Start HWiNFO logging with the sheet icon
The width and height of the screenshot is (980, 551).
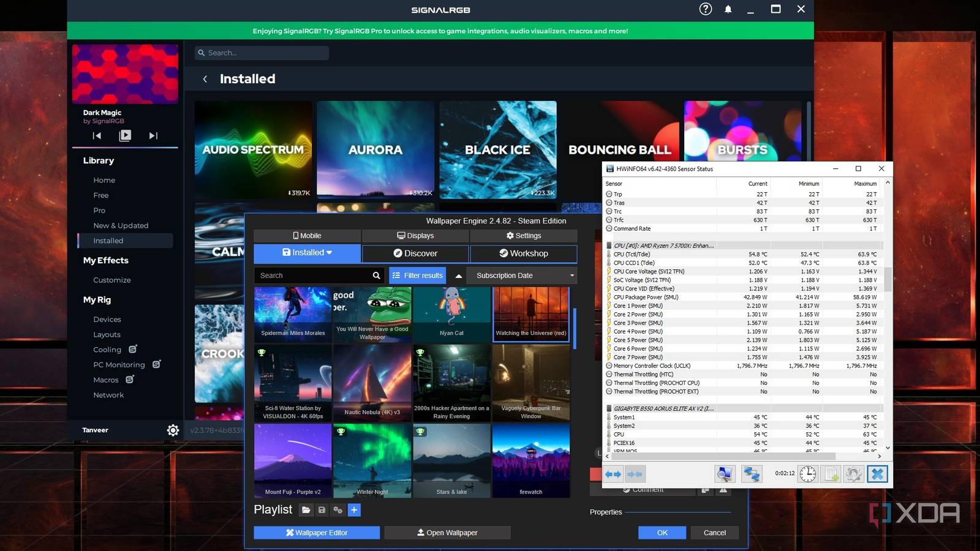pos(831,474)
